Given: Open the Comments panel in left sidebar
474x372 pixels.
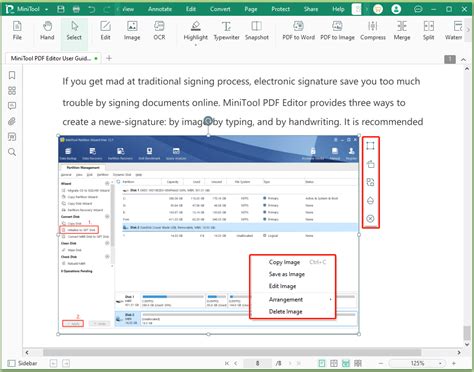Looking at the screenshot, I should (12, 106).
